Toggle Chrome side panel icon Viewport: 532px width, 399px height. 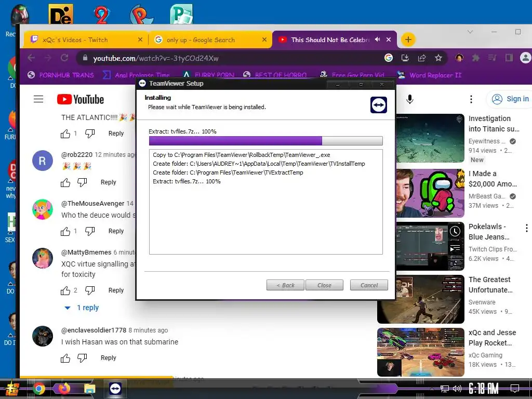click(509, 58)
